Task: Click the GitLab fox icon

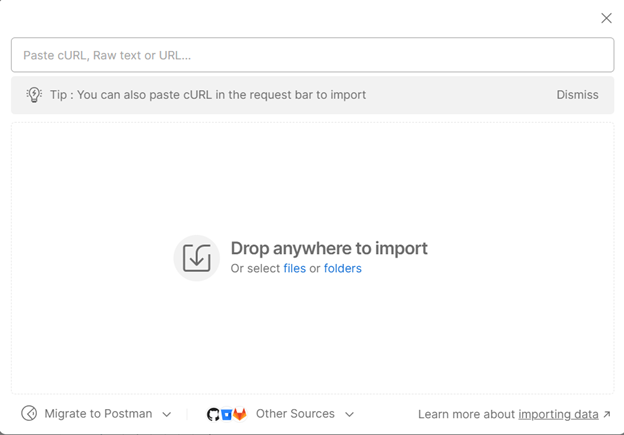Action: [x=240, y=414]
